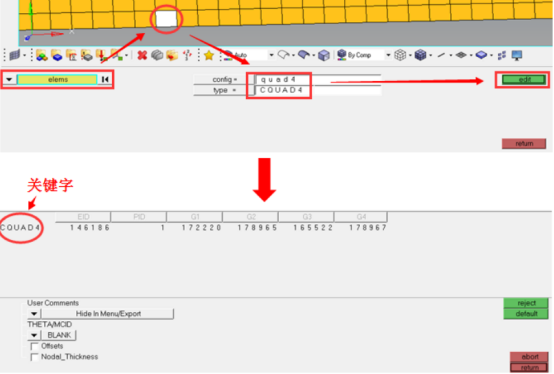Enable the Offsets checkbox
This screenshot has width=554, height=374.
click(x=35, y=346)
